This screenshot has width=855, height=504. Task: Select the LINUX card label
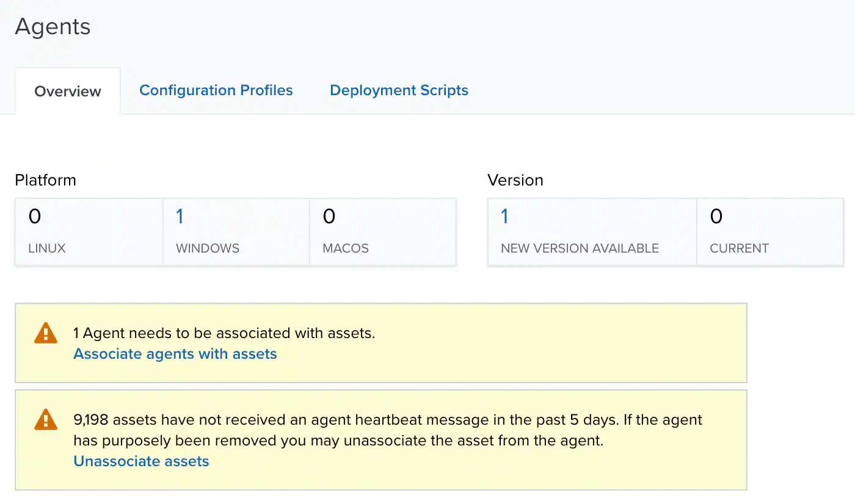point(47,248)
